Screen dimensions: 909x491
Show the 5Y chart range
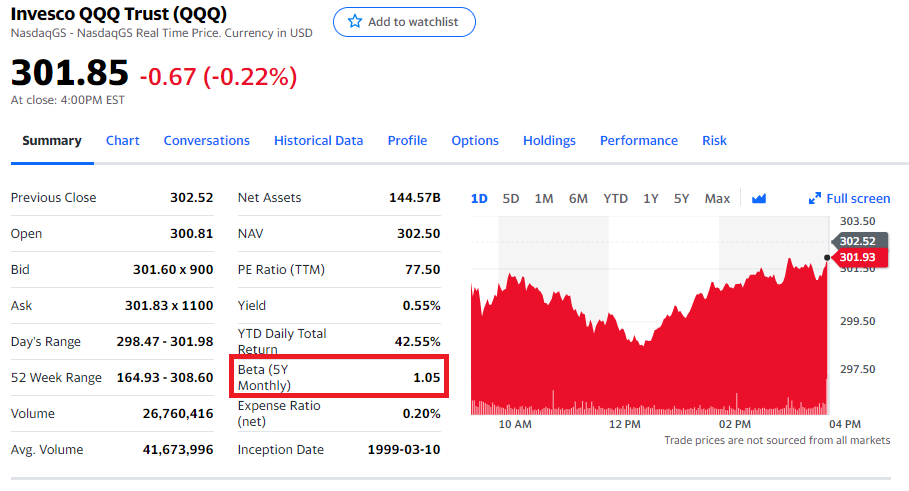[682, 199]
